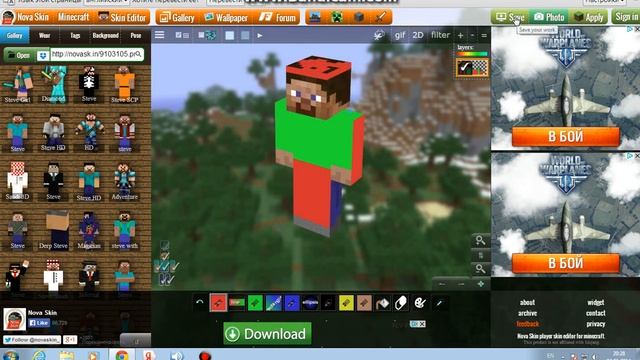Toggle legs part visibility checkbox
This screenshot has height=360, width=640.
[x=167, y=280]
